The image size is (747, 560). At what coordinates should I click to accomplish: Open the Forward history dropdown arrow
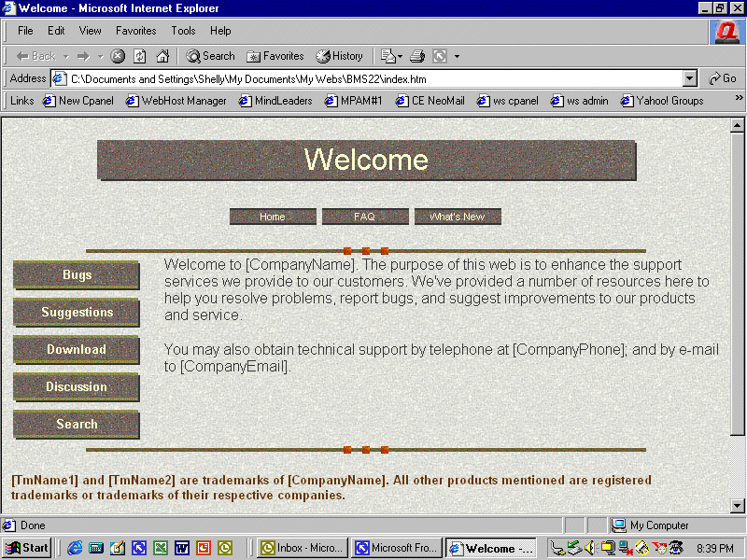100,57
